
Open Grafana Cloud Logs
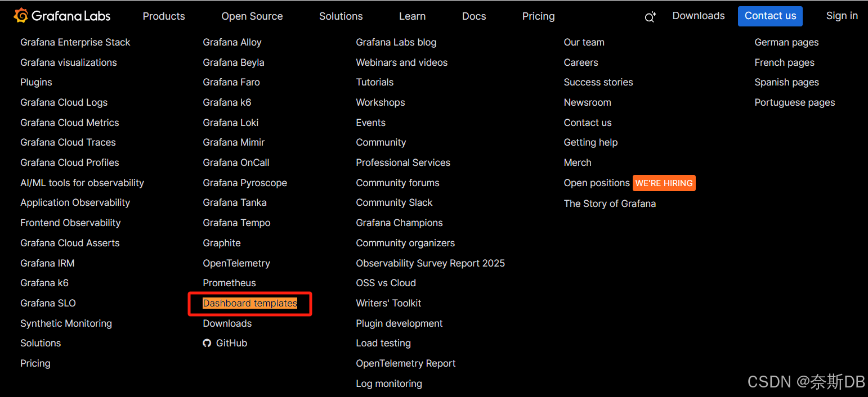64,102
